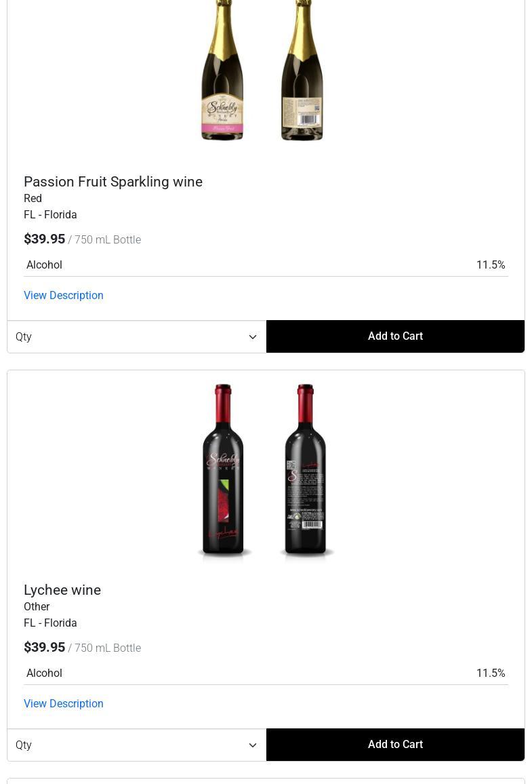This screenshot has height=784, width=532.
Task: Click the front Lychee wine bottle image
Action: (224, 471)
